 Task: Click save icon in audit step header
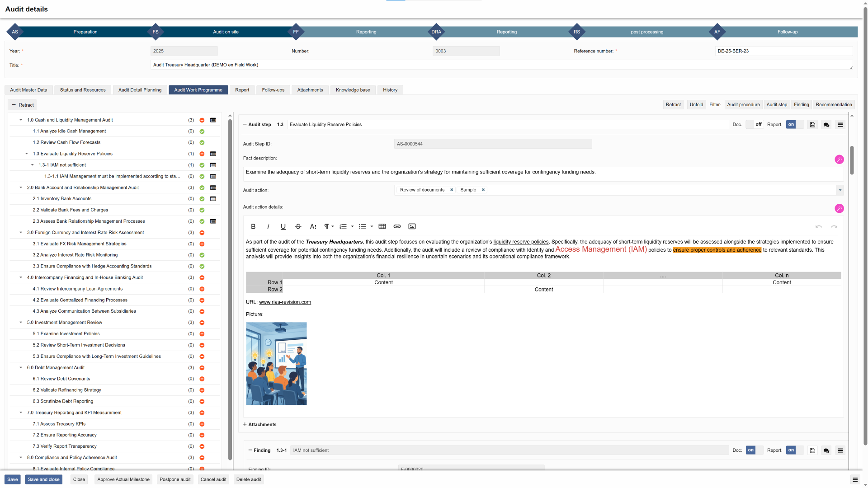812,125
